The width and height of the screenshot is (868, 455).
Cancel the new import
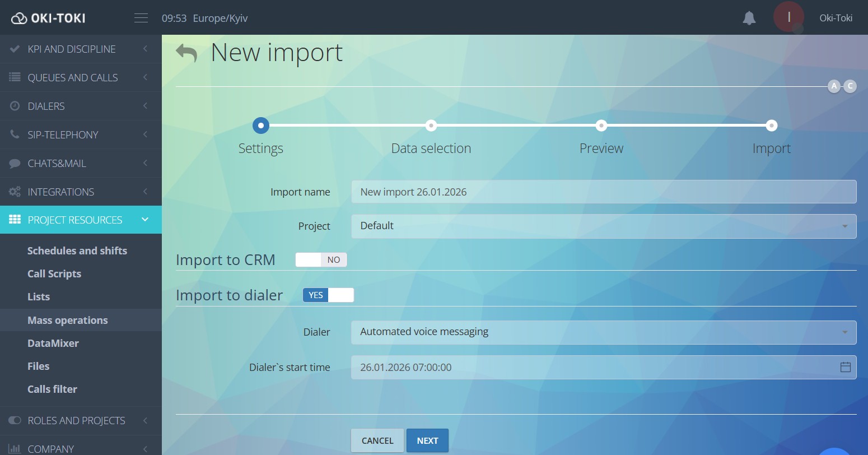377,440
